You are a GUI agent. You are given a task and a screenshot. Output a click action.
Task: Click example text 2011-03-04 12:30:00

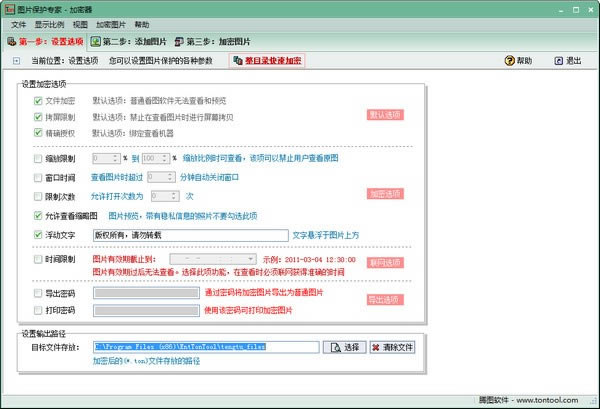[x=320, y=259]
